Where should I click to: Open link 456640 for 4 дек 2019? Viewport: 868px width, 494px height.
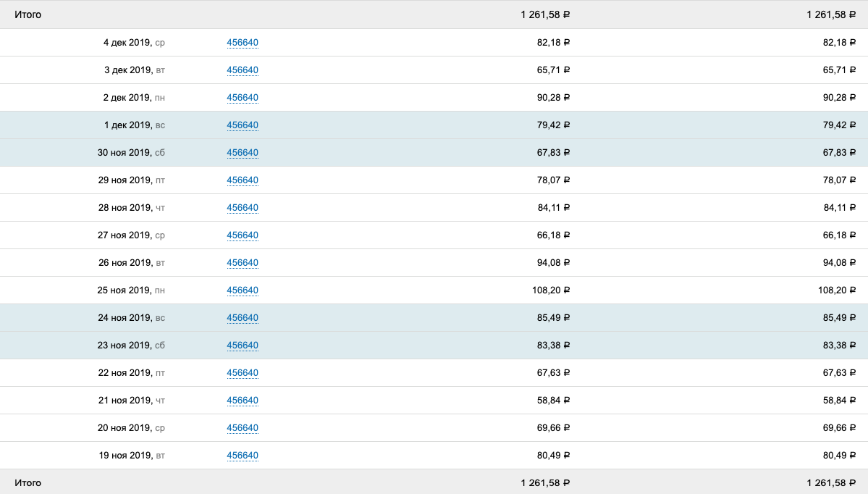click(x=243, y=43)
